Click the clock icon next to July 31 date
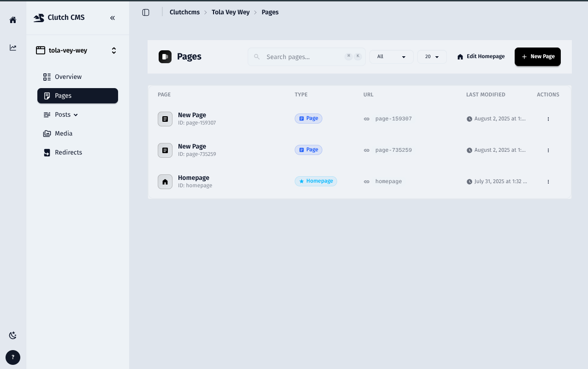Viewport: 588px width, 369px height. click(469, 181)
